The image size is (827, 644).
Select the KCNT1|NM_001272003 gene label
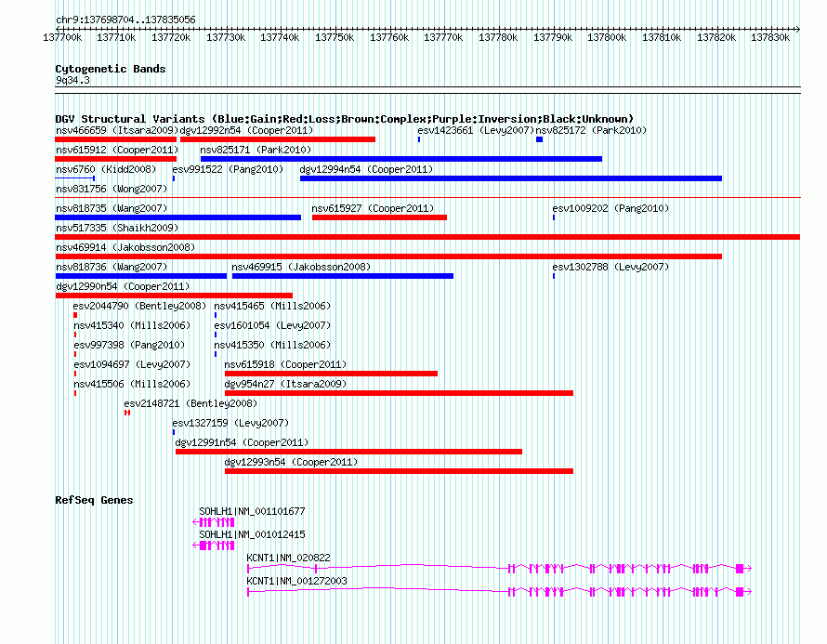pyautogui.click(x=296, y=581)
